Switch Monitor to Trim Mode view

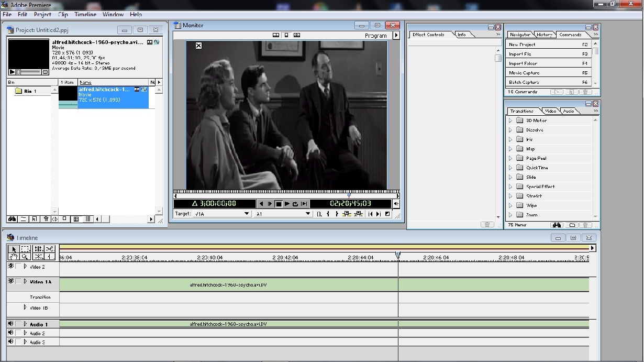point(297,35)
